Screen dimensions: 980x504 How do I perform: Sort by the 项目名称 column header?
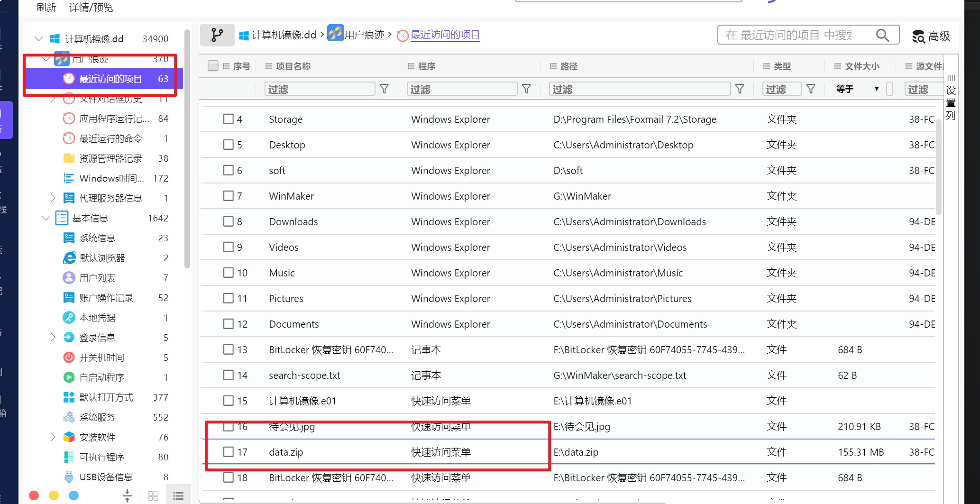click(293, 66)
